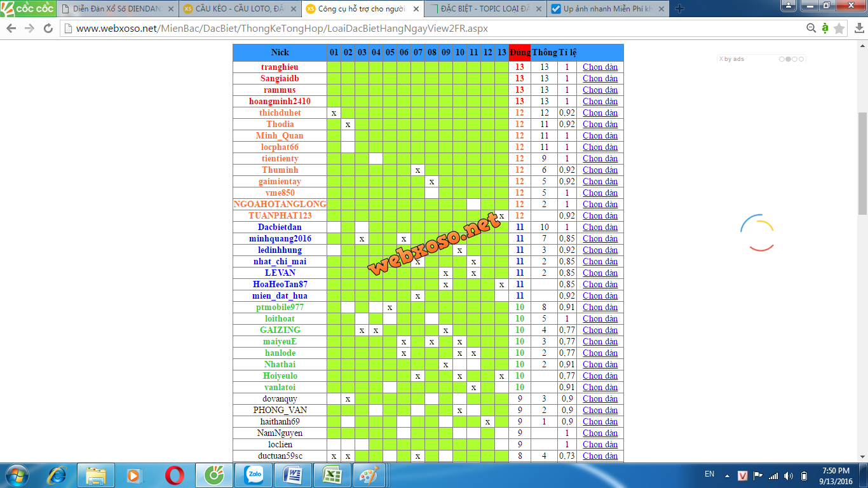This screenshot has width=868, height=488.
Task: Click the Nick column header
Action: pyautogui.click(x=280, y=52)
